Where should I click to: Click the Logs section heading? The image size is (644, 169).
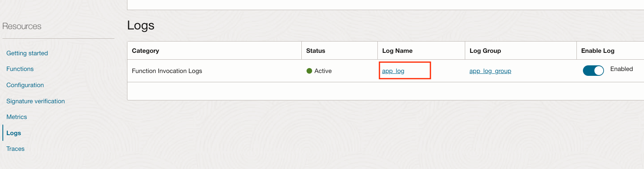tap(141, 25)
